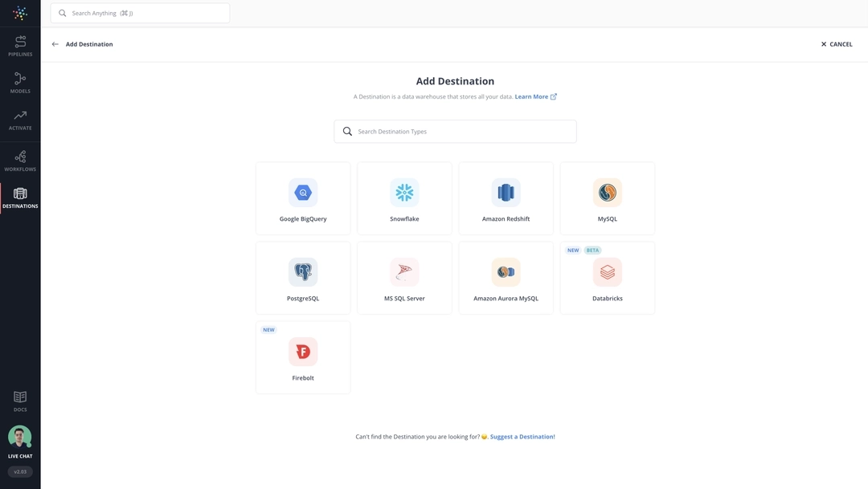This screenshot has height=489, width=868.
Task: Click the Search Destination Types field
Action: pos(456,130)
